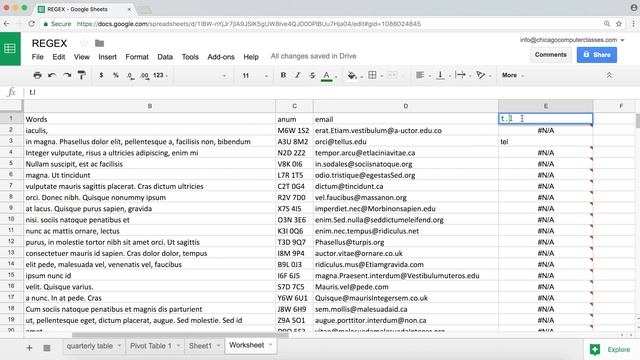Open the All Sheets list icon
The image size is (640, 360).
coord(47,348)
